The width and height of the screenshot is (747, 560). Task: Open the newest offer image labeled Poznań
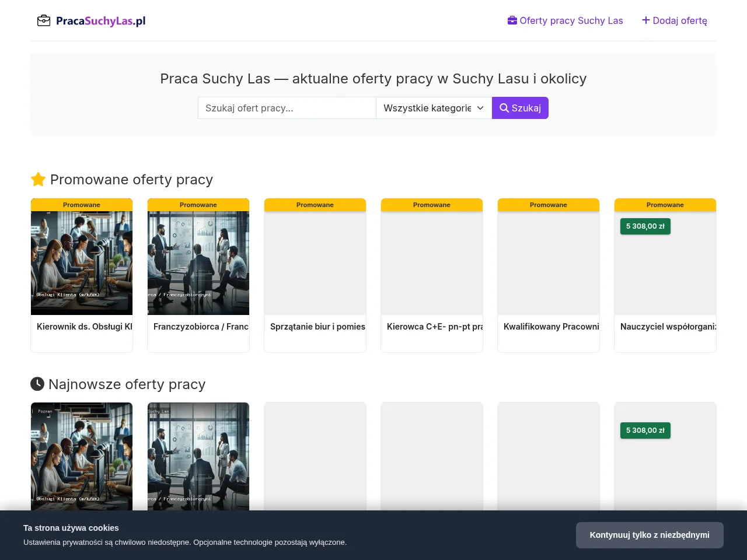(x=82, y=456)
